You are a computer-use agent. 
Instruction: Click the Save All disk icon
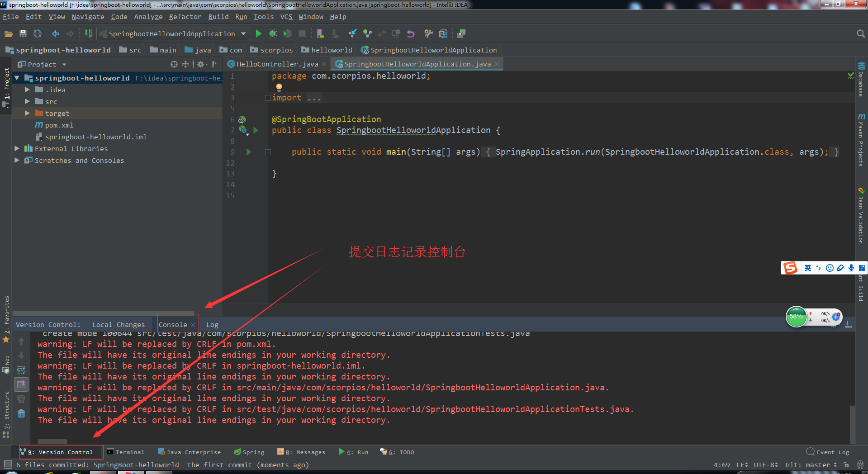(23, 33)
